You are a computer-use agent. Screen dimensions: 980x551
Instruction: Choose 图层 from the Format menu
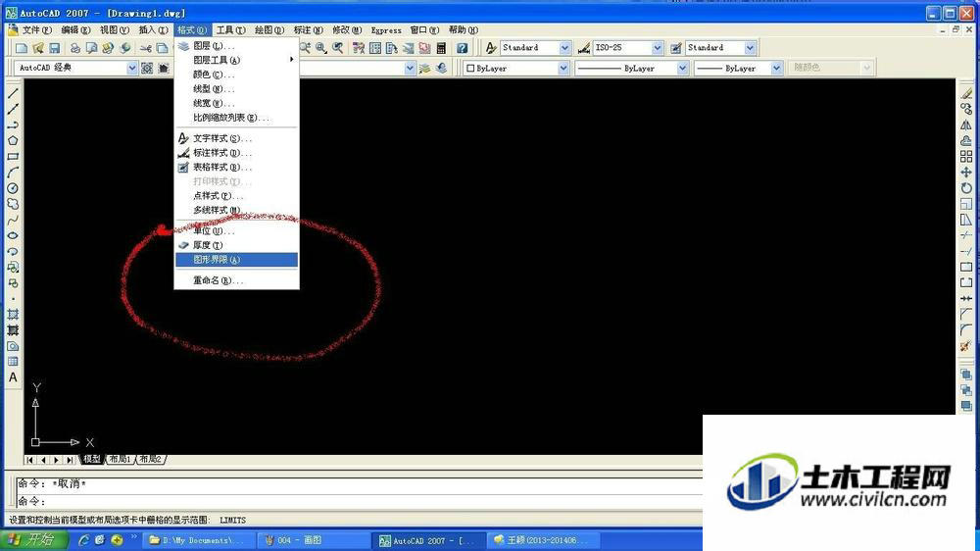coord(236,46)
